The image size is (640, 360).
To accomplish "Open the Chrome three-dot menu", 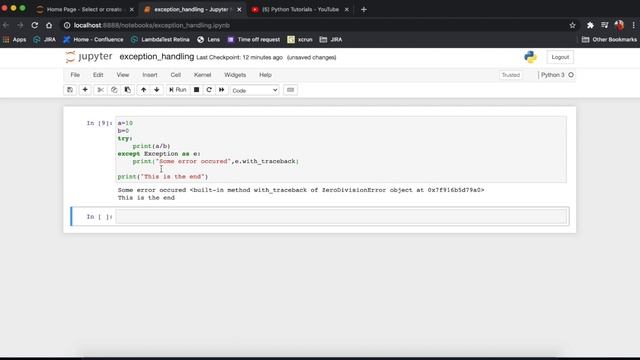I will coord(633,25).
